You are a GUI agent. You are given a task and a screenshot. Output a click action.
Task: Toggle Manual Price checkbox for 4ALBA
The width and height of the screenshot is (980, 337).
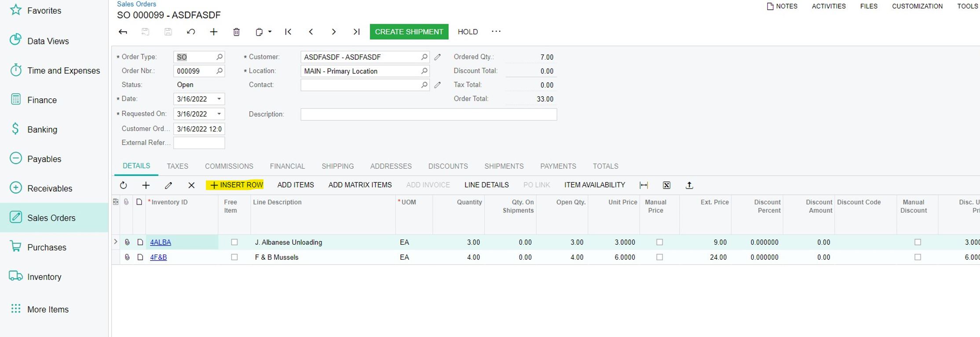pyautogui.click(x=659, y=242)
